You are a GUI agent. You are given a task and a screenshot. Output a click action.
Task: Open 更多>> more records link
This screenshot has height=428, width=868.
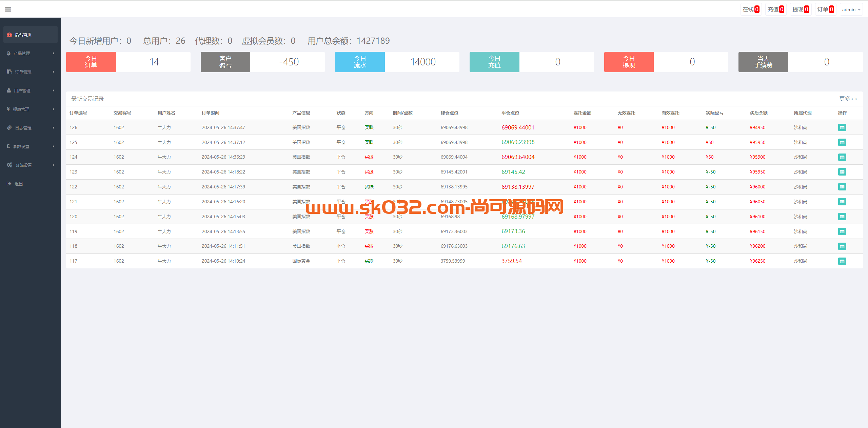(x=848, y=99)
